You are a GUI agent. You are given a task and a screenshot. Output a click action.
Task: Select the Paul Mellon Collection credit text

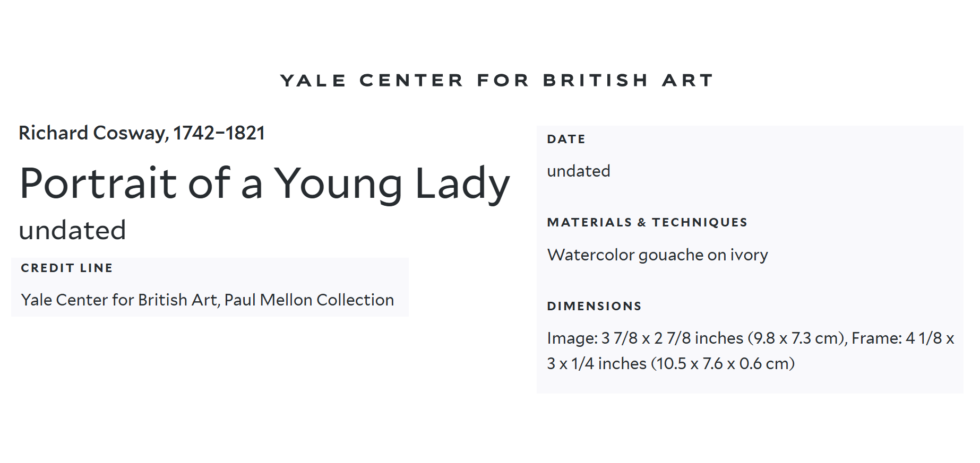pos(309,300)
